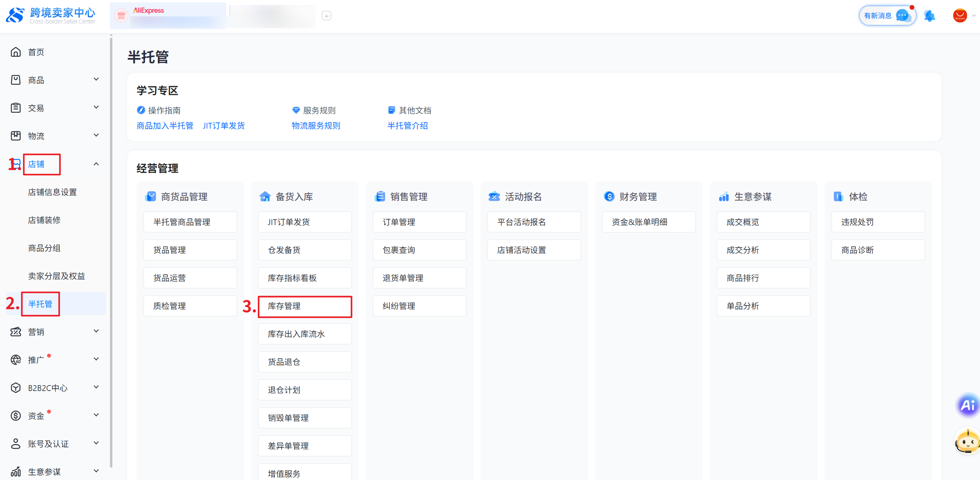Click the 物流 sidebar icon
Image resolution: width=980 pixels, height=480 pixels.
point(16,136)
